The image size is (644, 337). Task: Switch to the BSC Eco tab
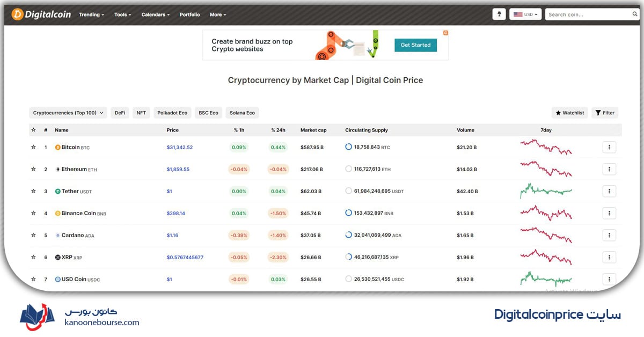click(208, 113)
